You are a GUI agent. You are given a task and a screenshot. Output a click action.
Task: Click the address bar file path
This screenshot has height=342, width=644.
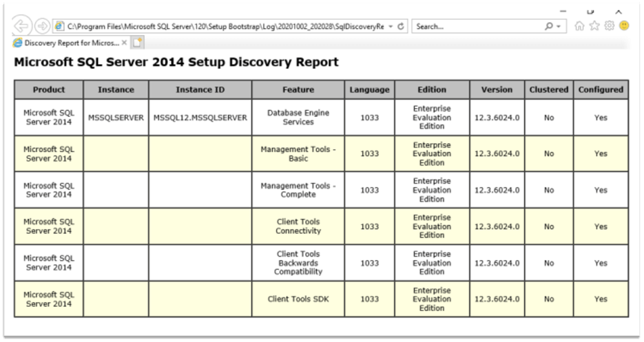(220, 26)
